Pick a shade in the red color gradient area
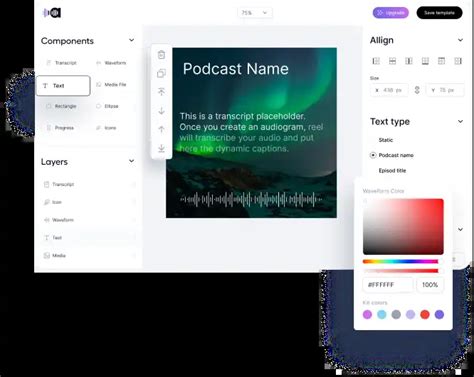This screenshot has width=474, height=377. (403, 227)
